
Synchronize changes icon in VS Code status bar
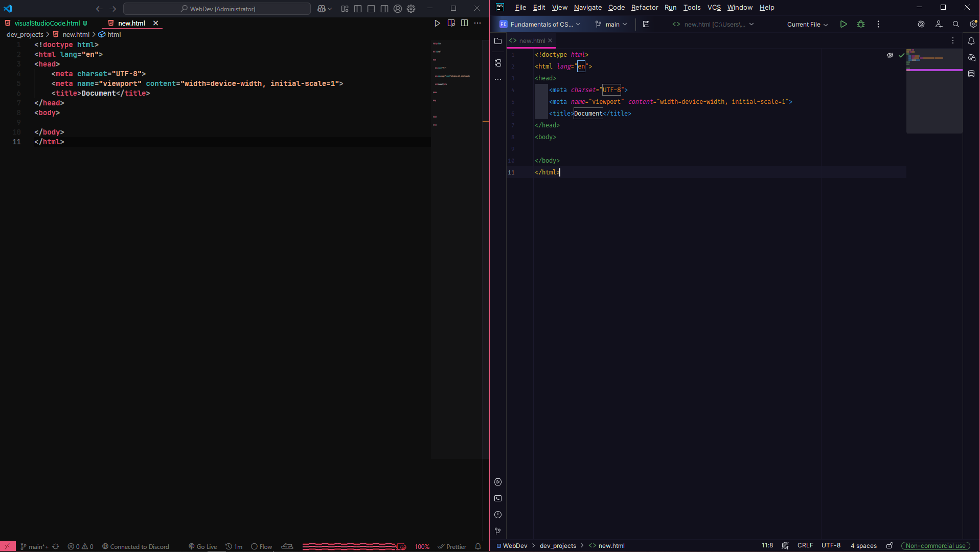(x=56, y=546)
